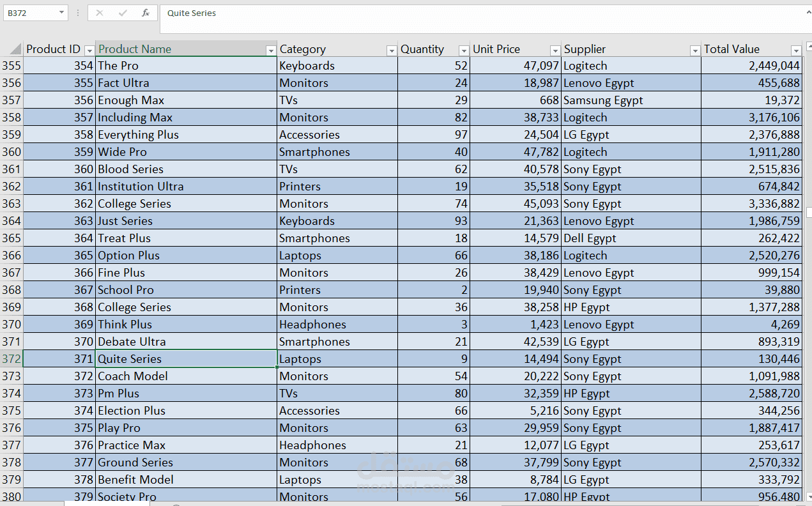Click the Enter checkmark icon in formula bar
This screenshot has height=506, width=812.
[x=123, y=13]
